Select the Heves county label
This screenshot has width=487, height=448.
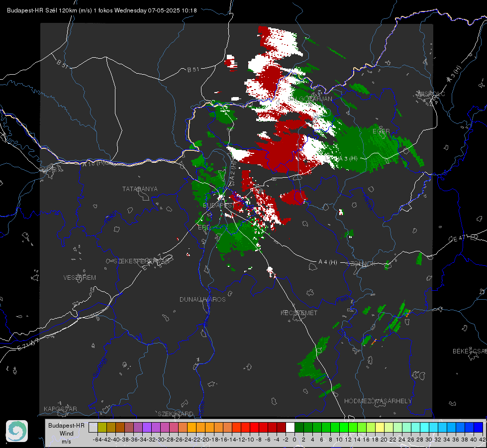pyautogui.click(x=368, y=203)
